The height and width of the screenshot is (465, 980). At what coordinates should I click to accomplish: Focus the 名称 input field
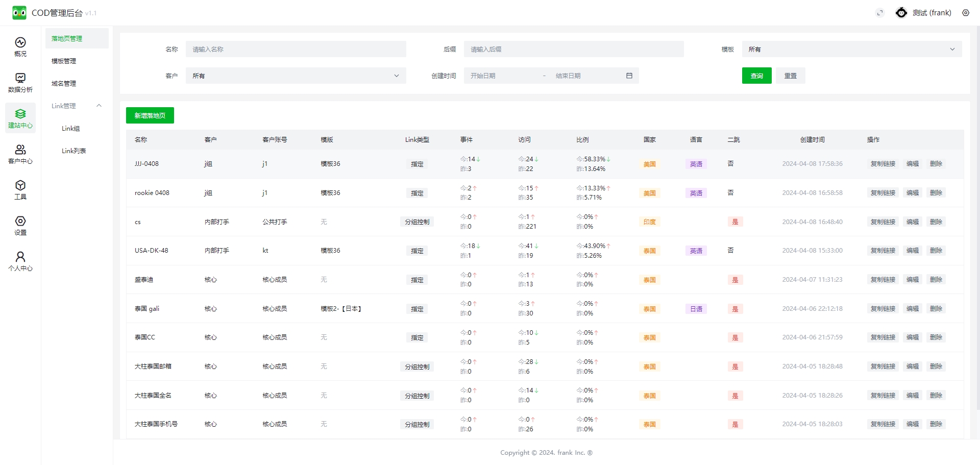[296, 49]
